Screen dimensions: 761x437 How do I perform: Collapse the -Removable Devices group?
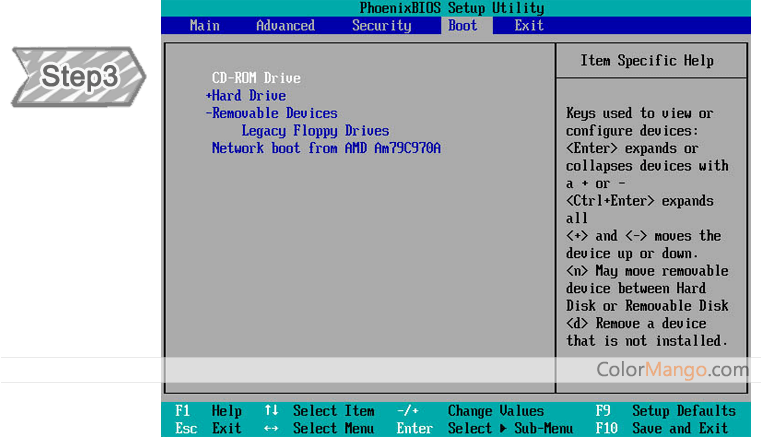click(271, 113)
